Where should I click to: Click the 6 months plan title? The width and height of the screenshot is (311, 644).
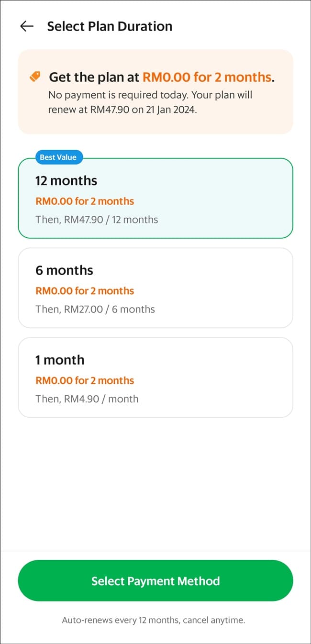[64, 270]
